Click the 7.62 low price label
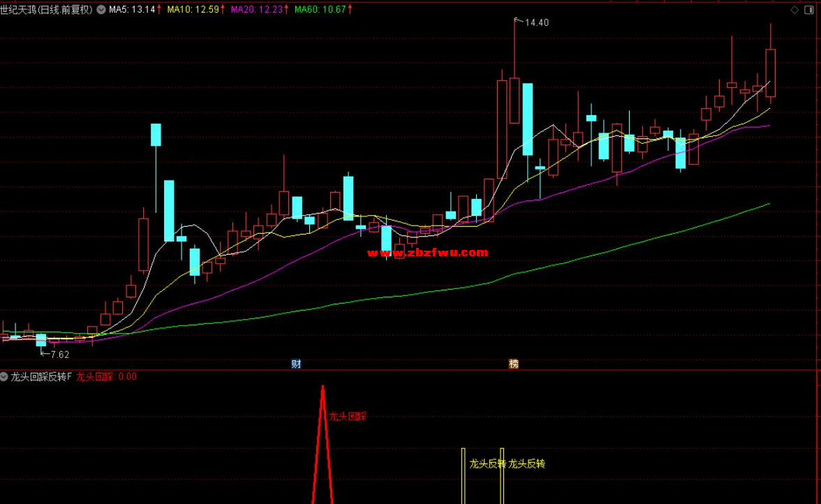 coord(60,355)
